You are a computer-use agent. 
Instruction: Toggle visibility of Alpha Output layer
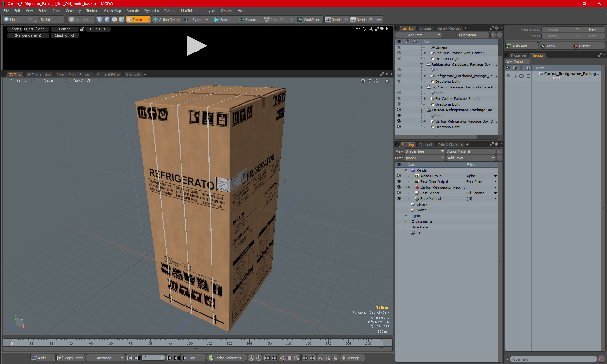399,176
